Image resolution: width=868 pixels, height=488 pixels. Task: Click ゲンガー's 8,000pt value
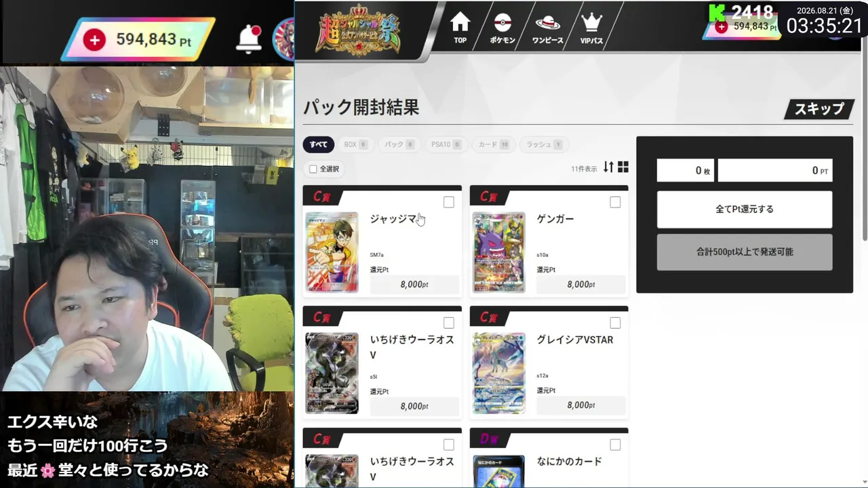click(x=581, y=285)
